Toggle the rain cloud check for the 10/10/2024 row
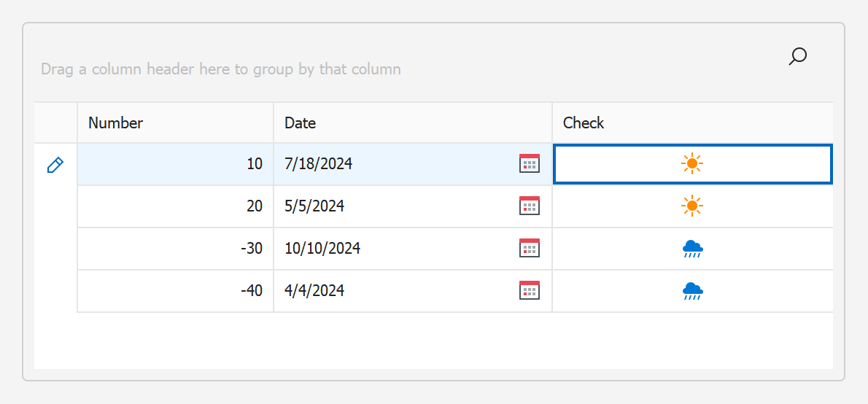 (x=691, y=249)
